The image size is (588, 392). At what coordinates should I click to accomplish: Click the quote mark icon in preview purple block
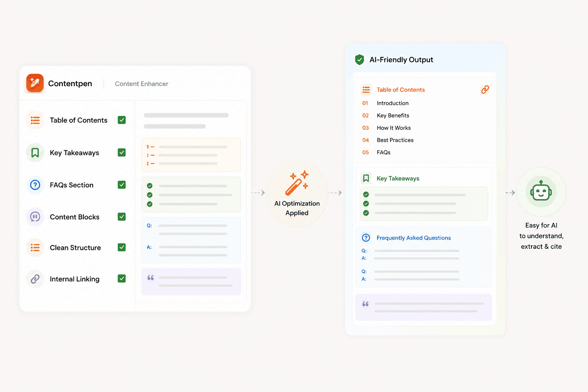151,278
